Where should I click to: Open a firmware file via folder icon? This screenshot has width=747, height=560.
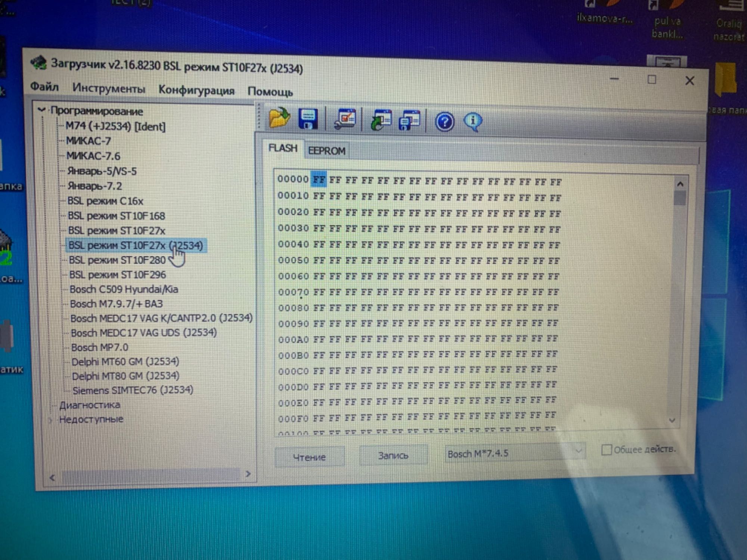[279, 118]
